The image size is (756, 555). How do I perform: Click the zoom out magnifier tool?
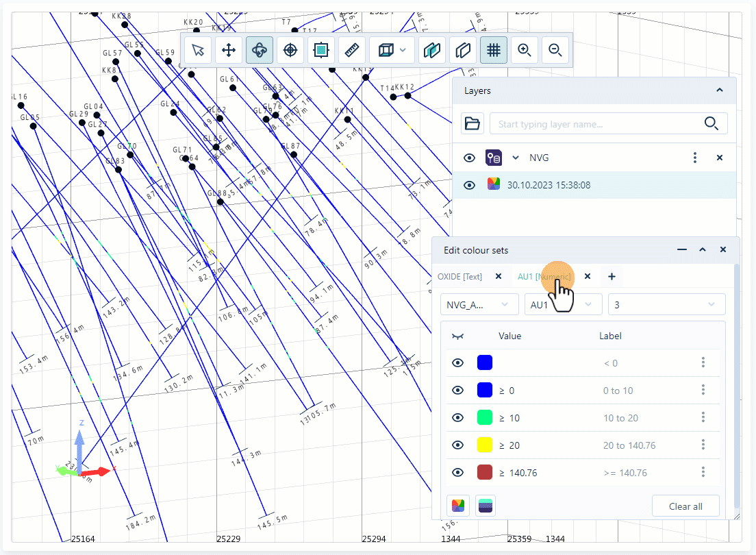pyautogui.click(x=555, y=49)
